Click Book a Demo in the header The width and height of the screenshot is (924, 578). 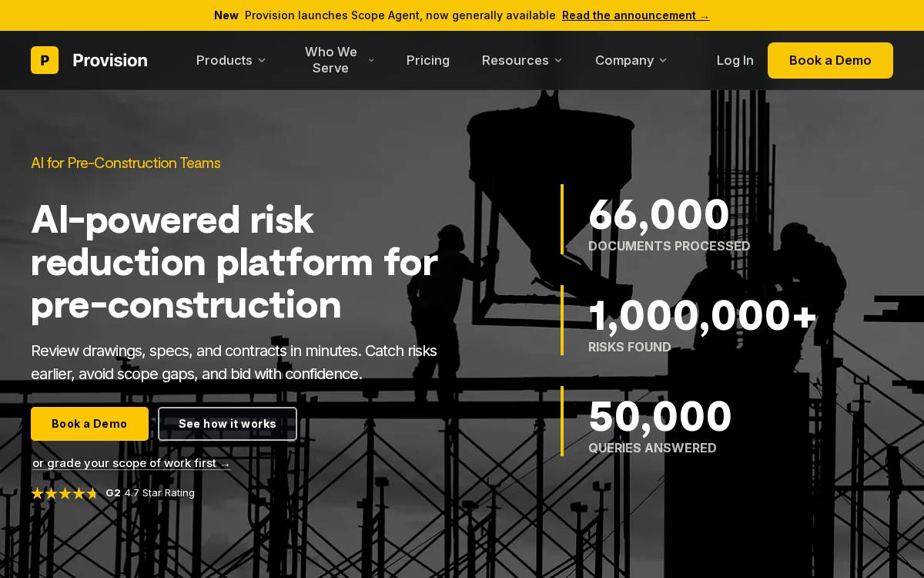pos(830,60)
